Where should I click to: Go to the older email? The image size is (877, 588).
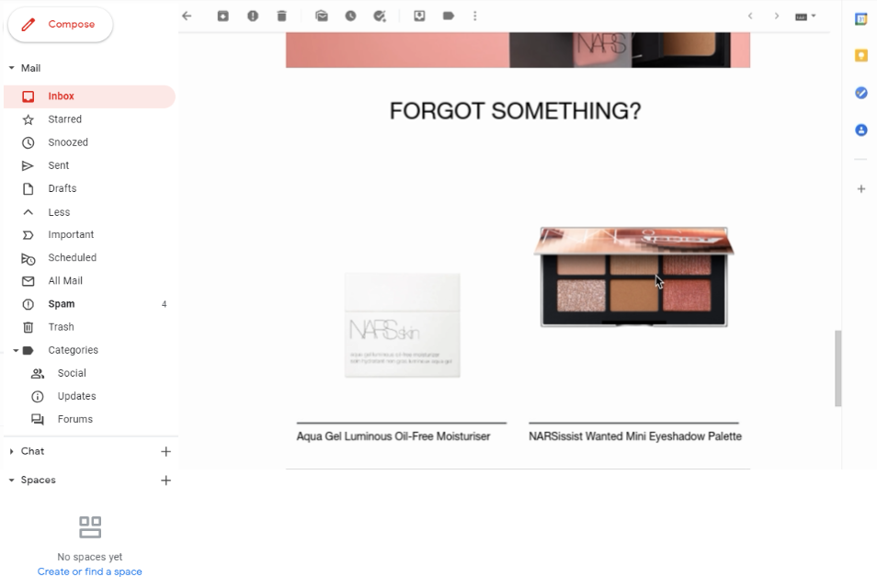tap(776, 17)
